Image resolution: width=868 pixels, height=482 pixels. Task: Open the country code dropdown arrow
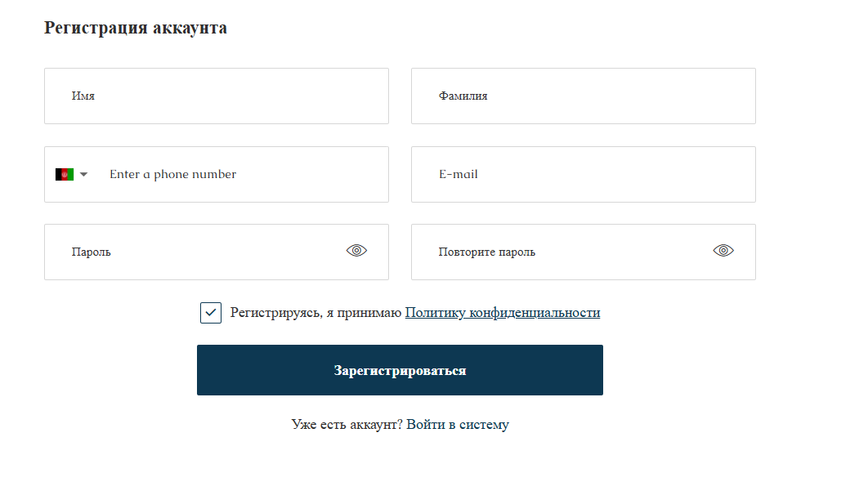click(x=83, y=174)
